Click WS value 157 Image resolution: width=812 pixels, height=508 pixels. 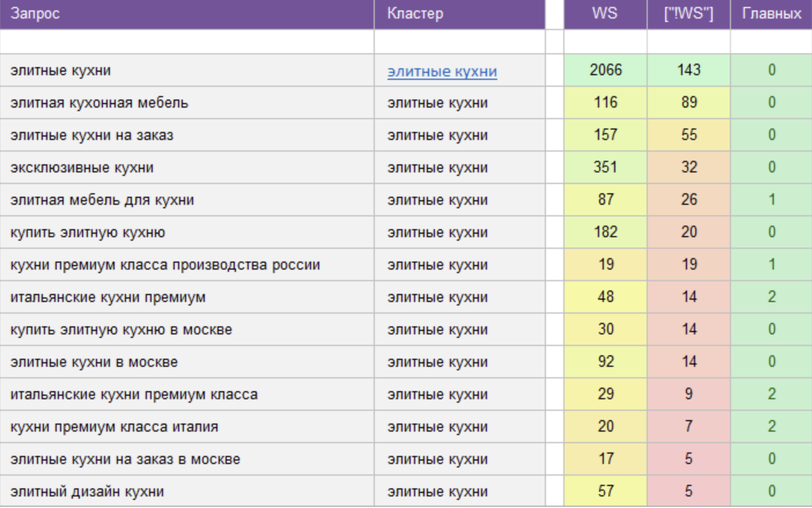pyautogui.click(x=606, y=135)
